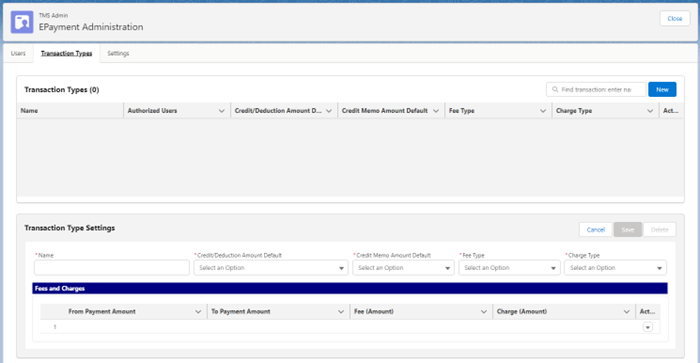This screenshot has height=363, width=700.
Task: Select the Transaction Types tab
Action: click(67, 53)
